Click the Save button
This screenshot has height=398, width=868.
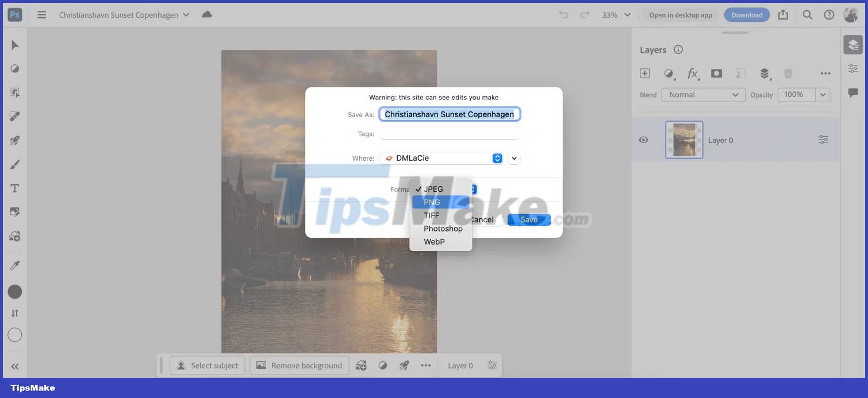(528, 219)
